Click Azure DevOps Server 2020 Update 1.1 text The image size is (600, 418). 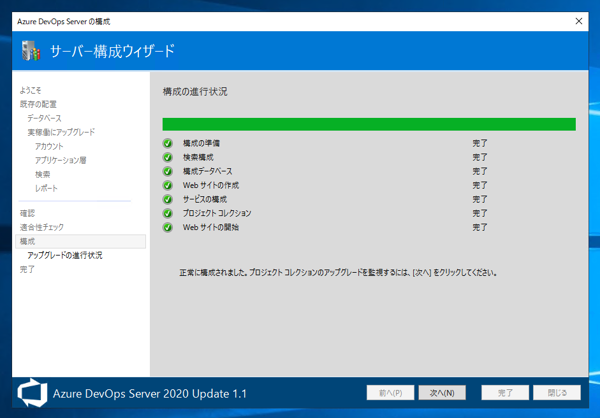[x=150, y=394]
